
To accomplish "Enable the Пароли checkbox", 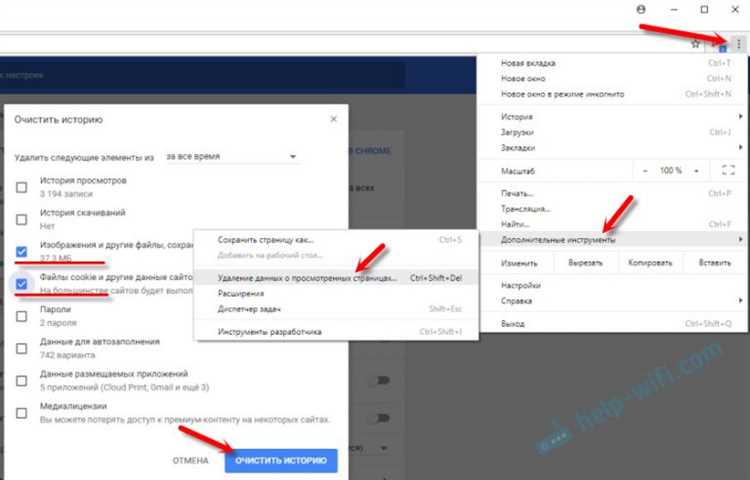I will pos(21,316).
